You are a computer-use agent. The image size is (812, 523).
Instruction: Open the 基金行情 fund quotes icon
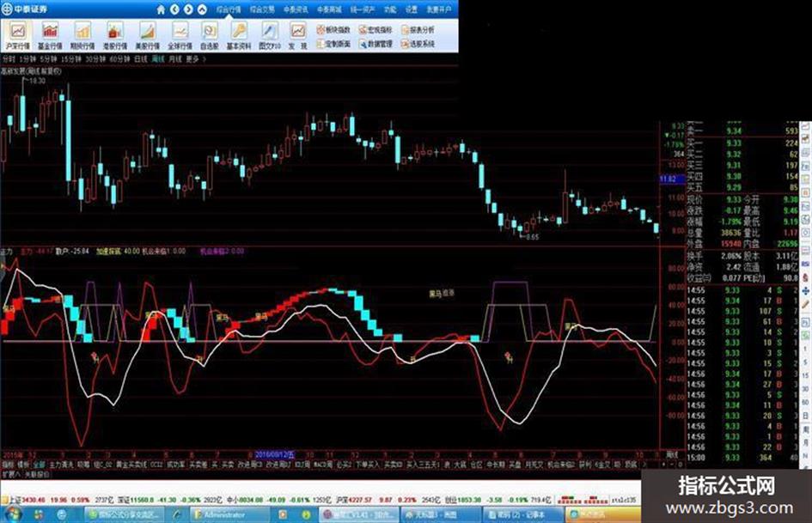pyautogui.click(x=50, y=36)
